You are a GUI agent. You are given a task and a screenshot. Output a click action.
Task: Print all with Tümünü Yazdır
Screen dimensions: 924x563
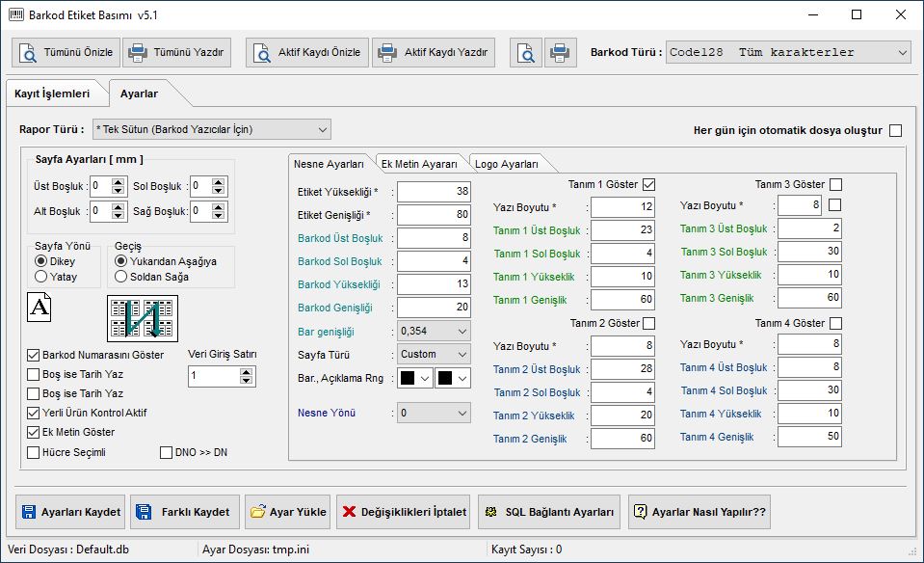(x=176, y=52)
